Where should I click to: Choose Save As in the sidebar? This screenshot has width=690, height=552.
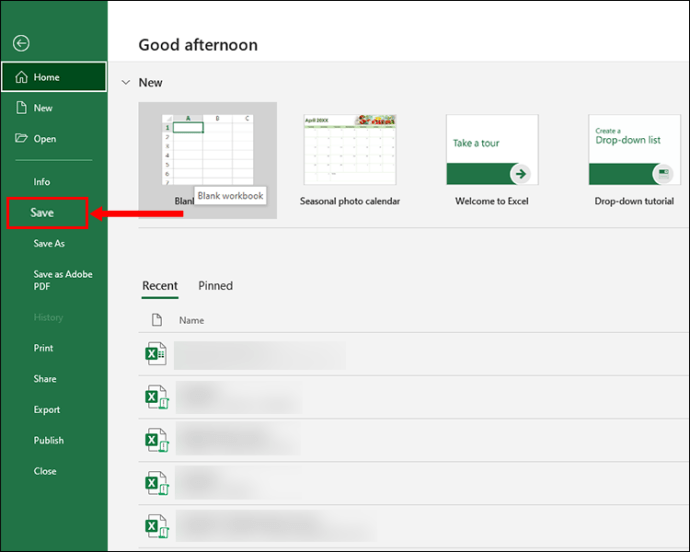pyautogui.click(x=49, y=243)
